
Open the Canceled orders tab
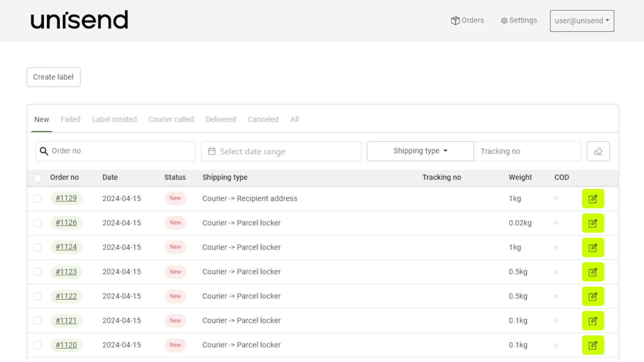(x=263, y=119)
